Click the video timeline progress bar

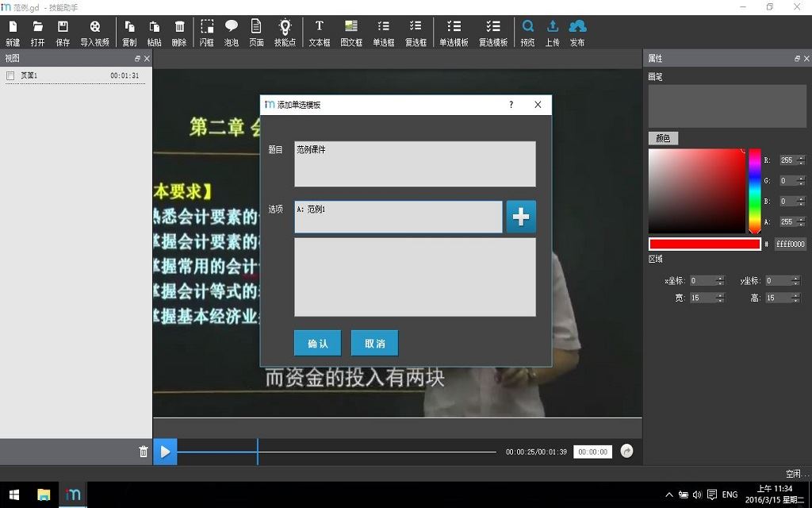coord(336,452)
